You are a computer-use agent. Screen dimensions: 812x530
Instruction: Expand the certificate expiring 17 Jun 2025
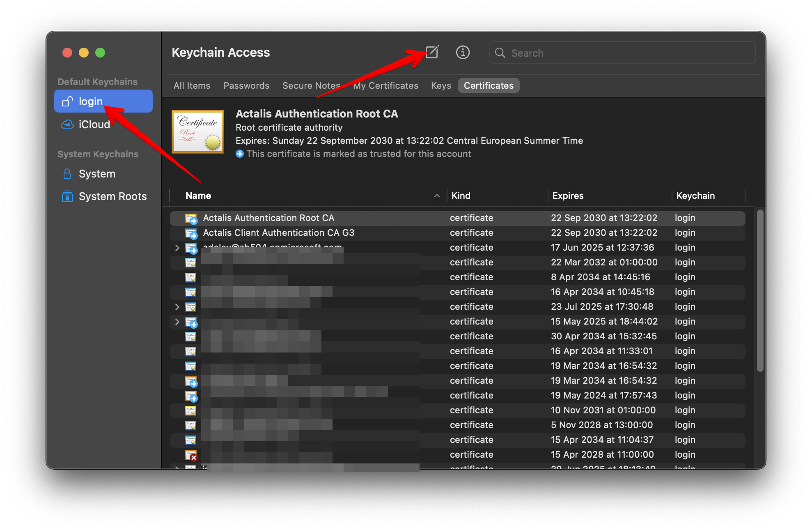(177, 248)
